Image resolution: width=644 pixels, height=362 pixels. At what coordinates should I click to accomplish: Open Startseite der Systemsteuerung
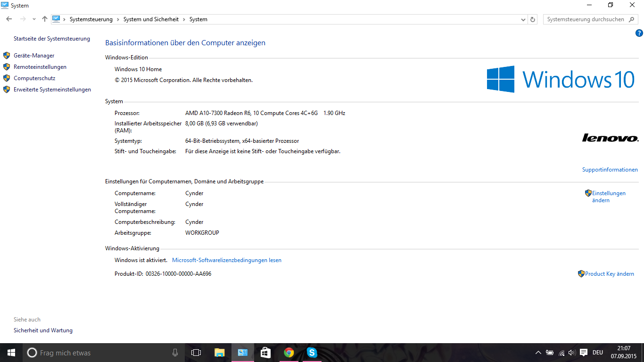pos(52,39)
